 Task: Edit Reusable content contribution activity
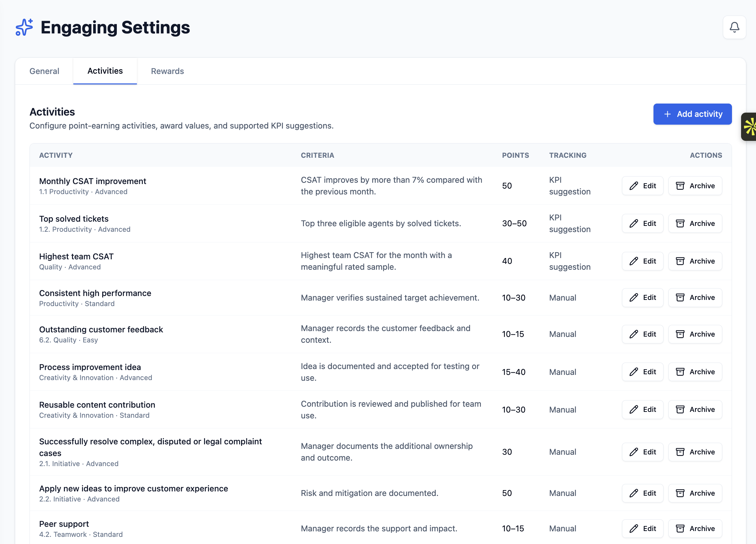point(642,410)
